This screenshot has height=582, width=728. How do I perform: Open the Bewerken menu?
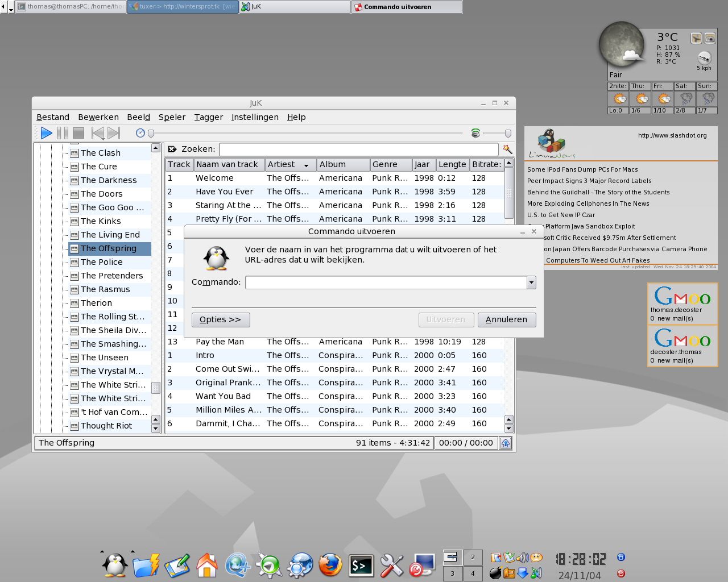coord(98,117)
